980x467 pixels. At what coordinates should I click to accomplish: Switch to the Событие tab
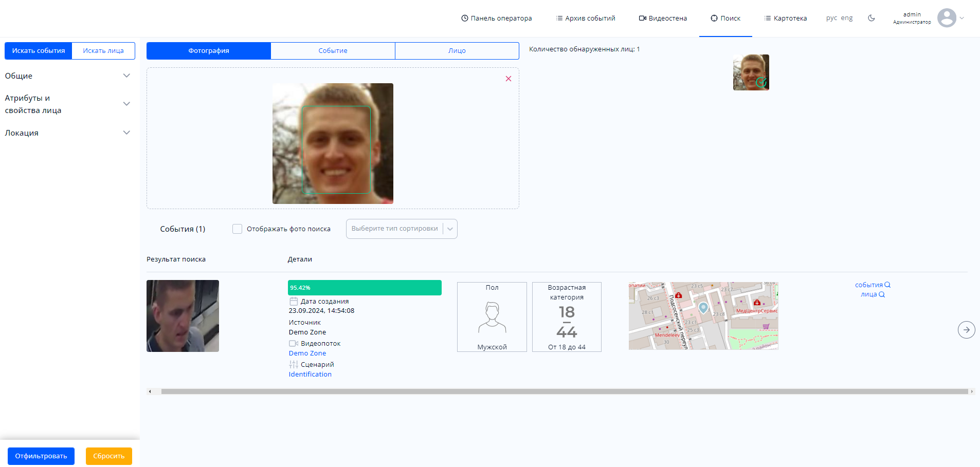[333, 51]
